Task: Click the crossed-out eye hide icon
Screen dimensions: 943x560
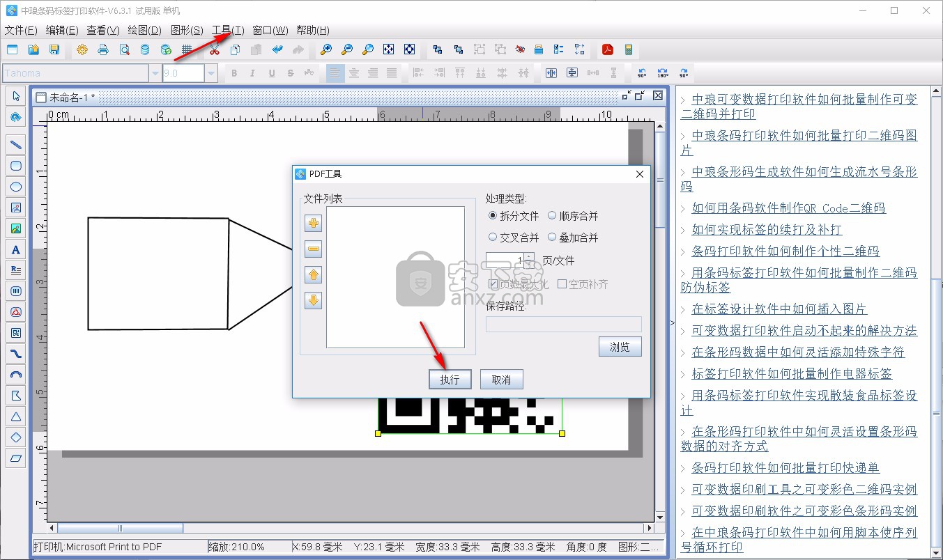Action: tap(520, 49)
